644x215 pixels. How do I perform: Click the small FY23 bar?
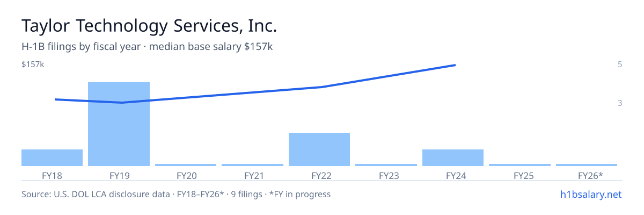coord(386,165)
